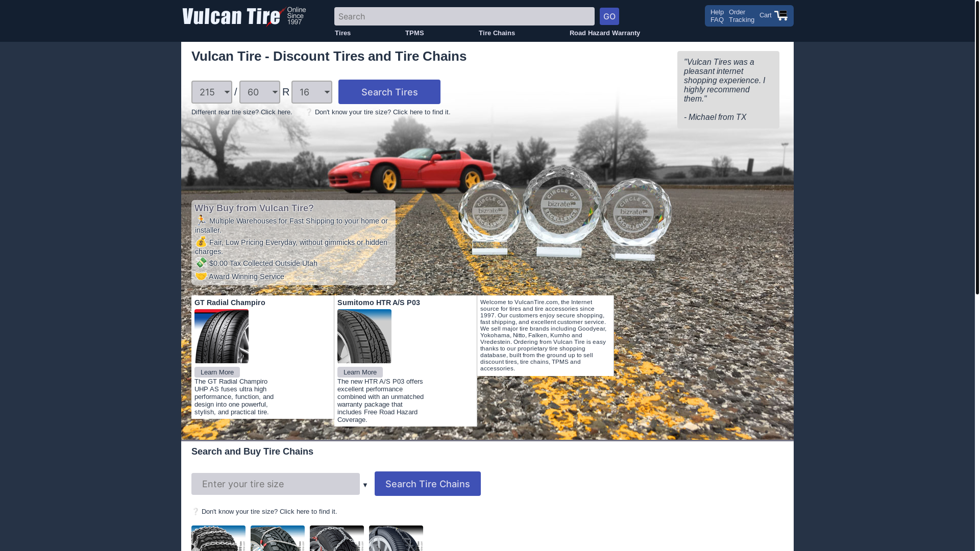Click Learn More for GT Radial Champiro
980x551 pixels.
[x=217, y=372]
